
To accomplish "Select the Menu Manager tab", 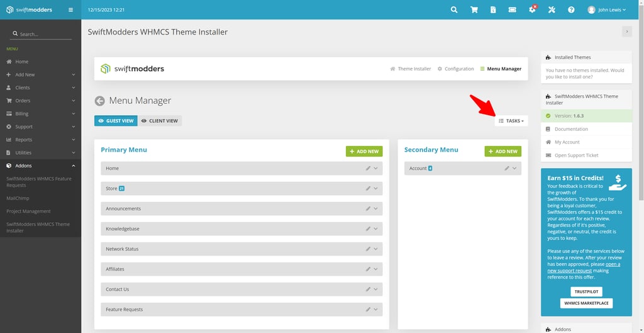I will [501, 69].
